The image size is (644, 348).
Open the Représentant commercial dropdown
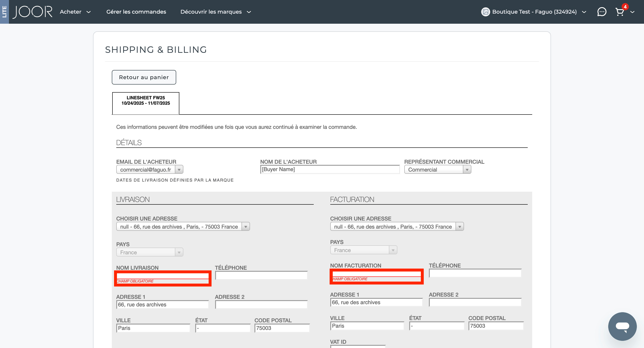click(x=438, y=170)
